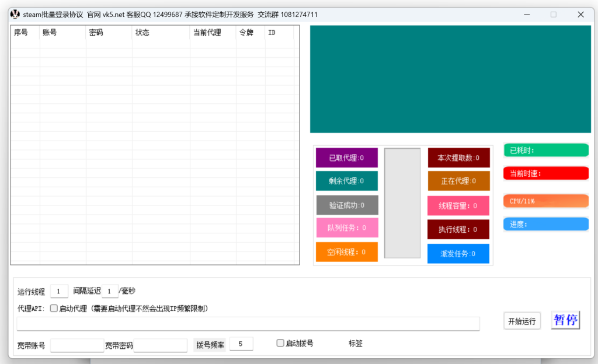This screenshot has width=598, height=364.
Task: Focus the 间隔延迟 input field
Action: 110,291
